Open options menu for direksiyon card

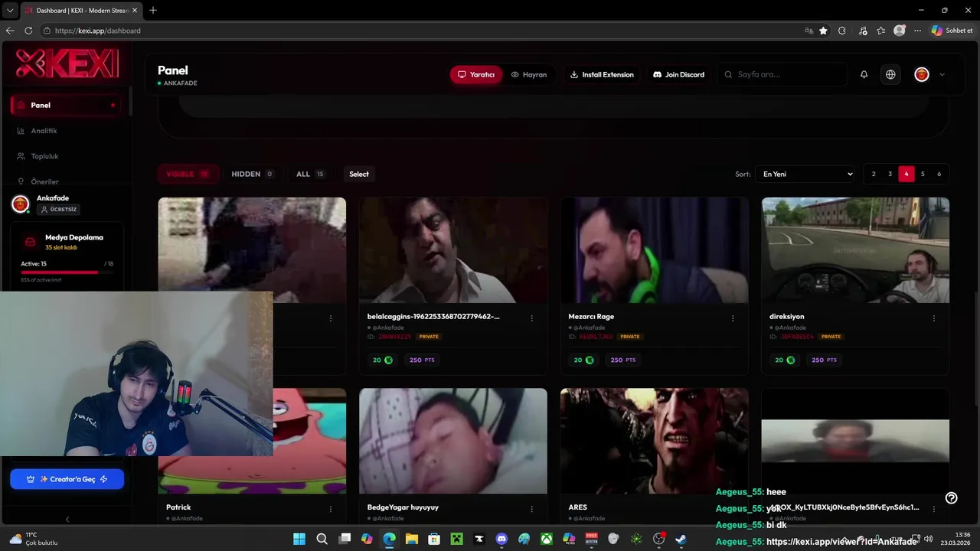[x=934, y=318]
